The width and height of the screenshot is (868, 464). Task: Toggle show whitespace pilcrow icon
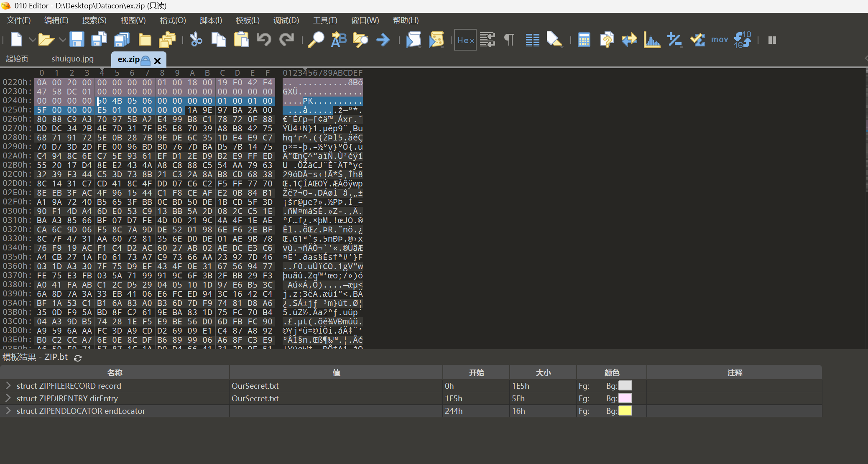(509, 40)
